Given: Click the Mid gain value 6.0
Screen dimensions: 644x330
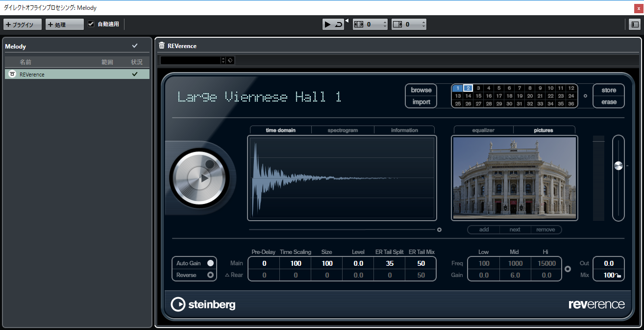Looking at the screenshot, I should [515, 275].
